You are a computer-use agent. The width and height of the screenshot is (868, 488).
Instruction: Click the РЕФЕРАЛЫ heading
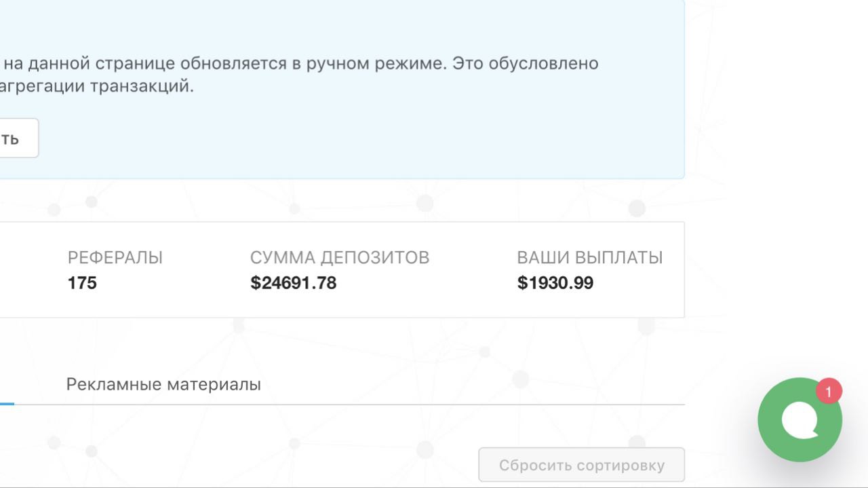coord(115,258)
